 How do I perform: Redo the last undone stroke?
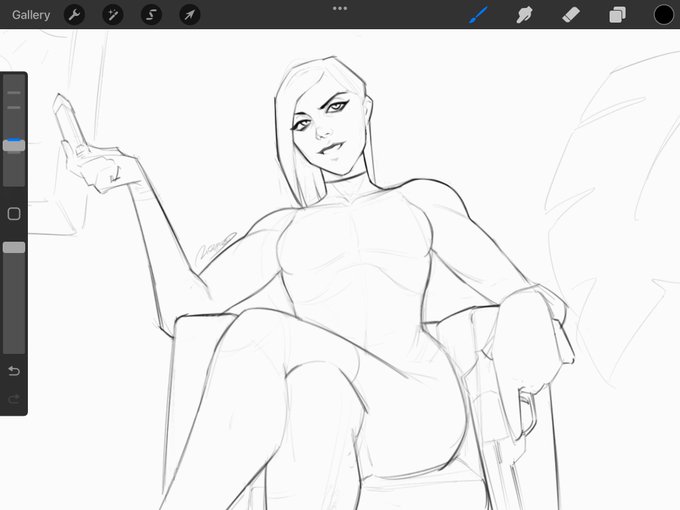pyautogui.click(x=14, y=399)
